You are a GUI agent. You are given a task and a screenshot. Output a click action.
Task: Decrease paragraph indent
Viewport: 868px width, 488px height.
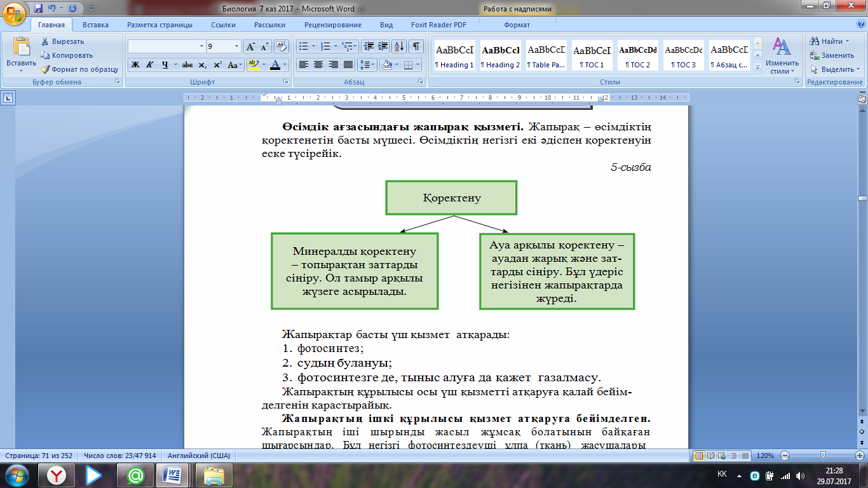(x=369, y=46)
